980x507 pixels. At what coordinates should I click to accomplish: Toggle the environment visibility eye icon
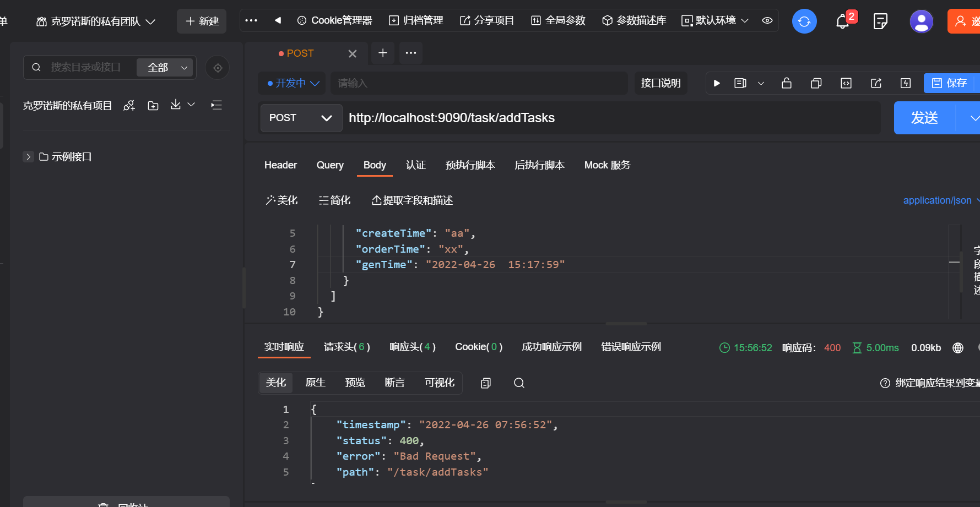click(767, 21)
